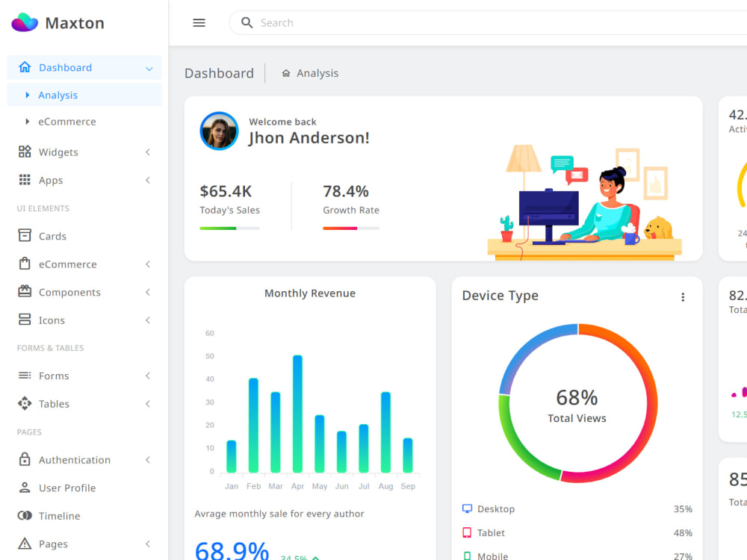
Task: Click the 68% Total Views donut chart
Action: [578, 403]
